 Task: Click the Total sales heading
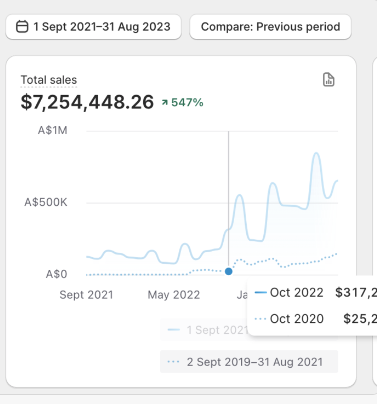tap(49, 80)
